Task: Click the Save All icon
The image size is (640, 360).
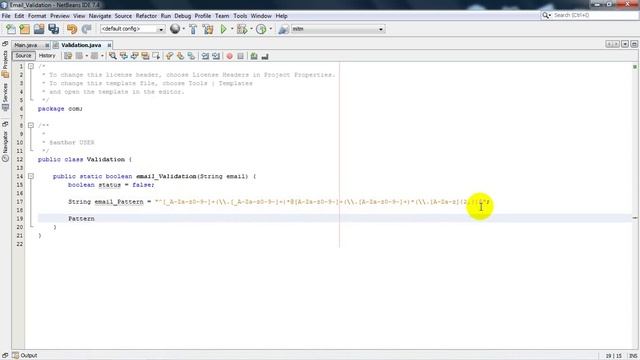Action: click(53, 29)
